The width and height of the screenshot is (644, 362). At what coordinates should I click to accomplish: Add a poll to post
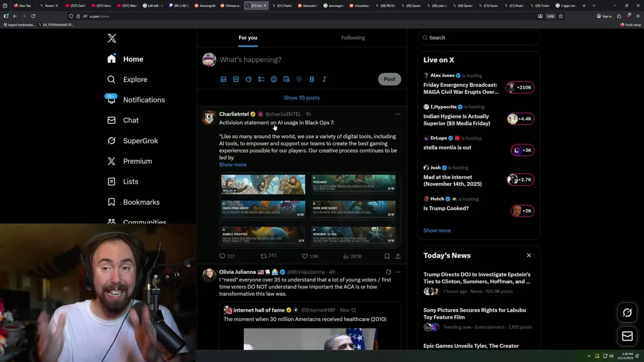pyautogui.click(x=261, y=79)
